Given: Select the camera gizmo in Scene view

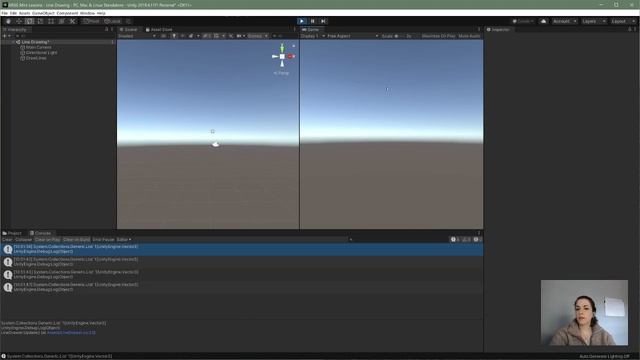Looking at the screenshot, I should [216, 144].
